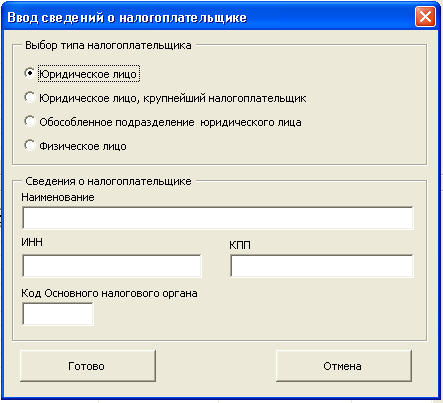
Task: Select Обособленное подразделение юридического лица
Action: pos(30,121)
